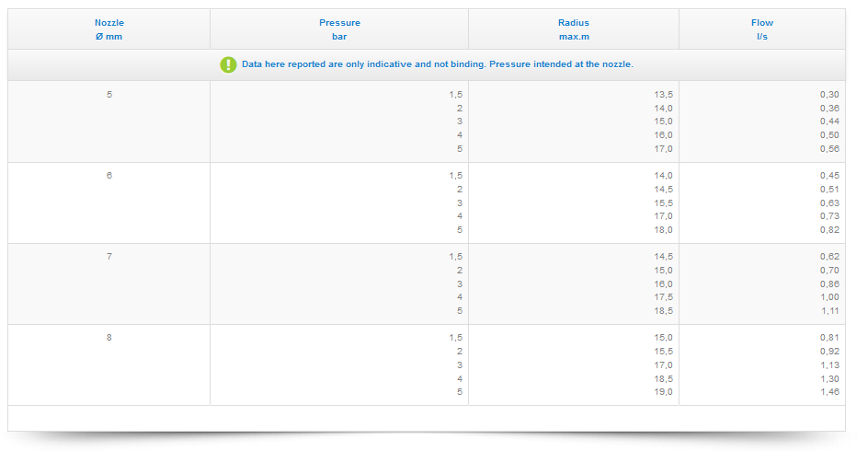Click the flow value 1,00
This screenshot has height=451, width=868.
coord(829,297)
